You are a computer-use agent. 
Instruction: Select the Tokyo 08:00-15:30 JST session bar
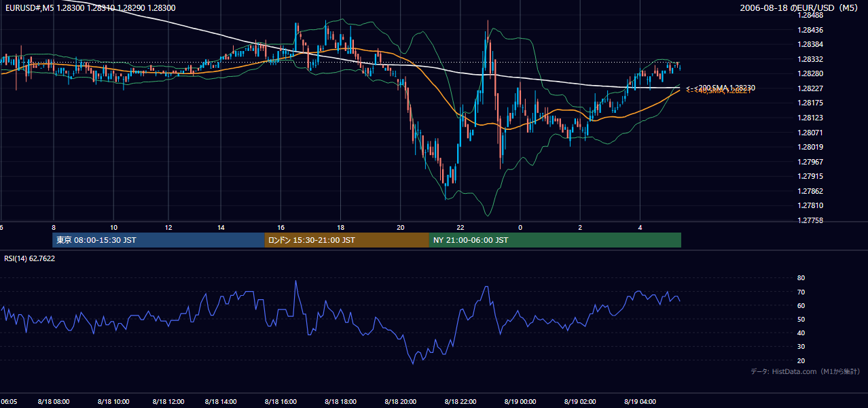pos(158,240)
